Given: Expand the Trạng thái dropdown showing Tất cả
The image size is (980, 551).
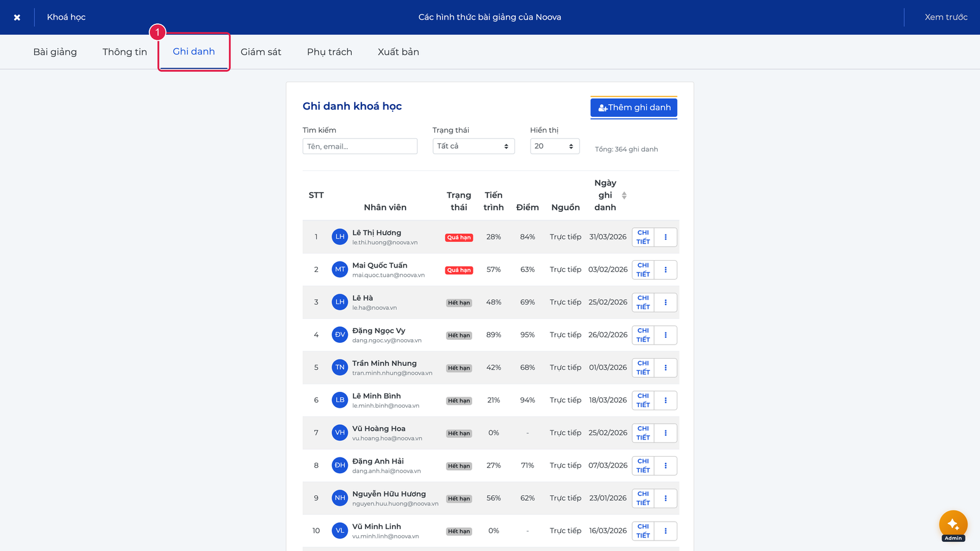Looking at the screenshot, I should point(473,146).
